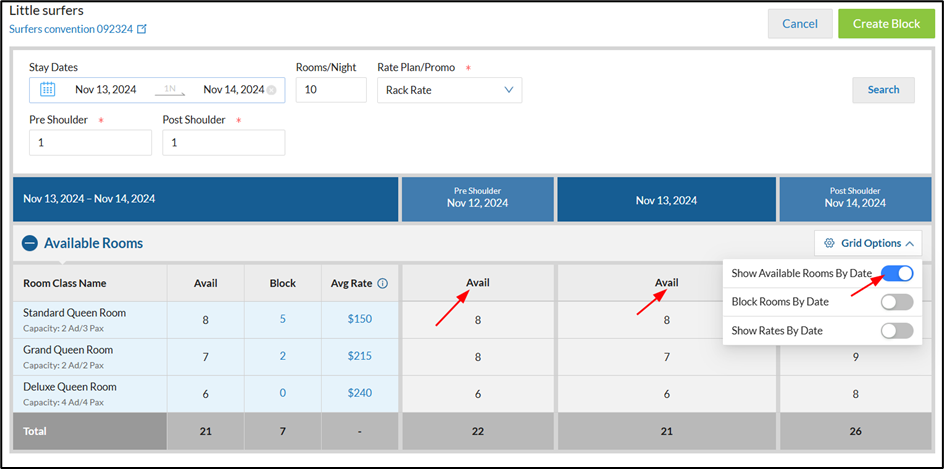Click the Post Shoulder total of 26
The image size is (944, 469).
[x=856, y=431]
